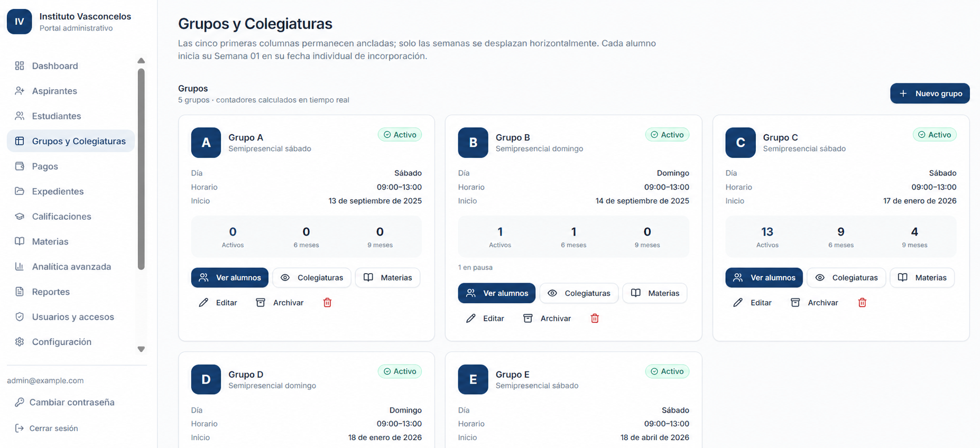Open the Estudiantes section
This screenshot has height=448, width=980.
coord(71,116)
